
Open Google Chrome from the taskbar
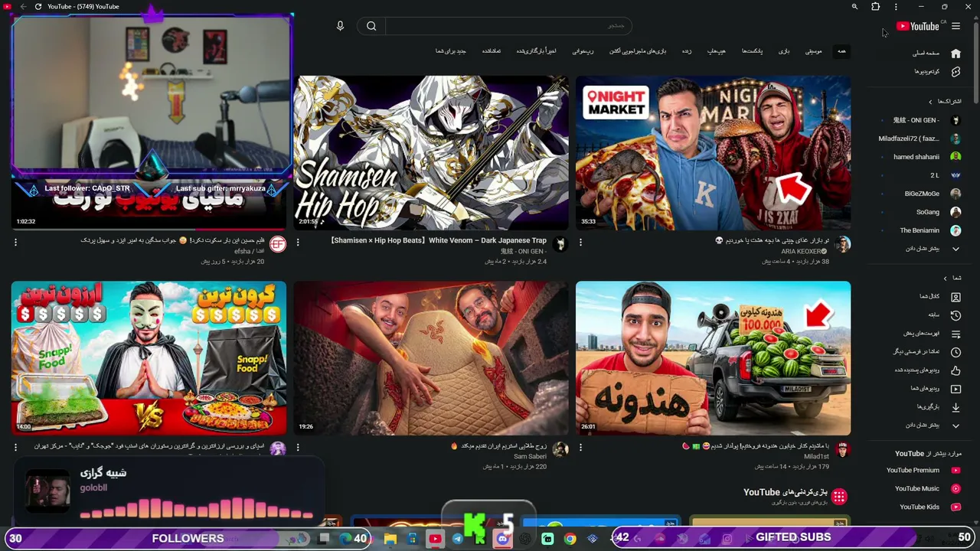tap(570, 539)
